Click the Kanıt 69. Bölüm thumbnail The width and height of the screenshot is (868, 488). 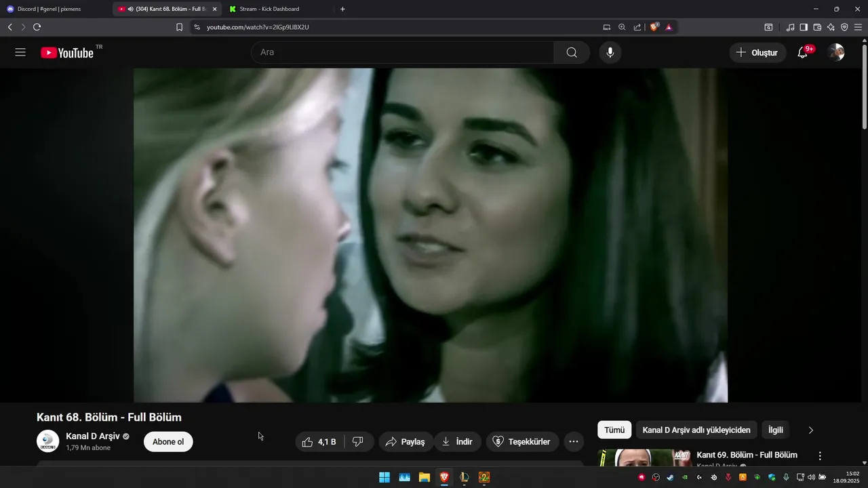(x=644, y=457)
